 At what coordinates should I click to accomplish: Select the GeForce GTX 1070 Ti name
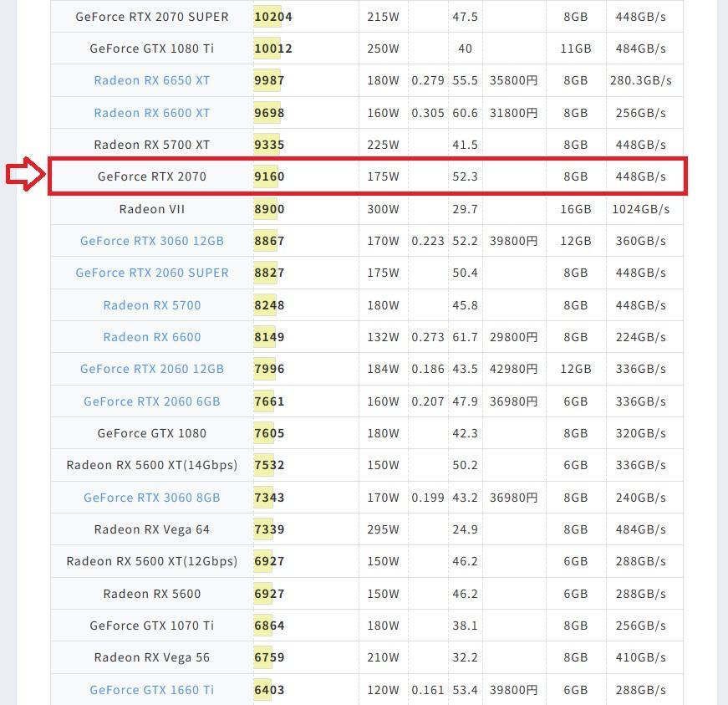(152, 626)
